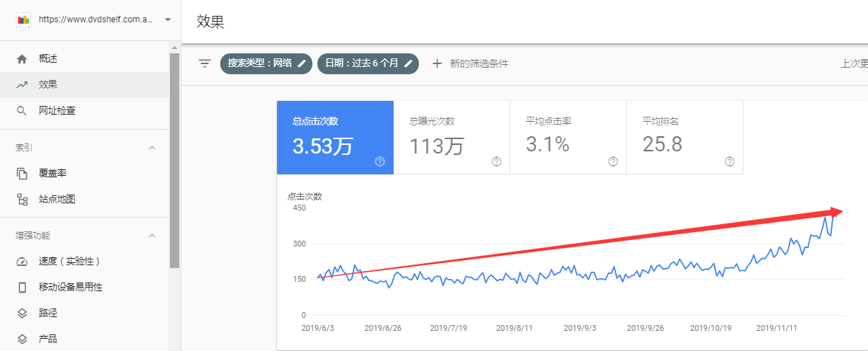Click the plus icon for new filter
This screenshot has width=868, height=351.
coord(436,63)
